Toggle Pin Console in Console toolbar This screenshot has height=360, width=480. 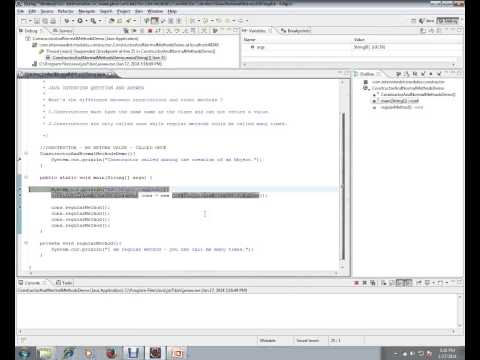click(419, 283)
